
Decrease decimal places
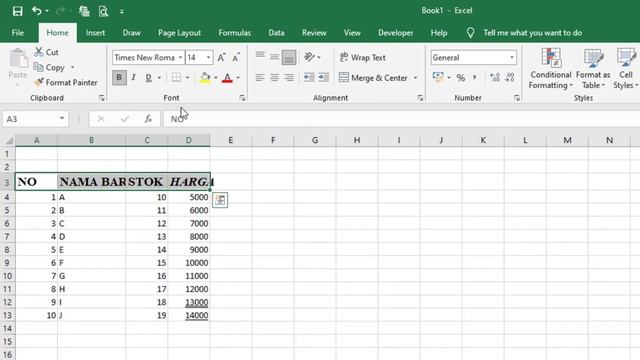click(x=510, y=78)
